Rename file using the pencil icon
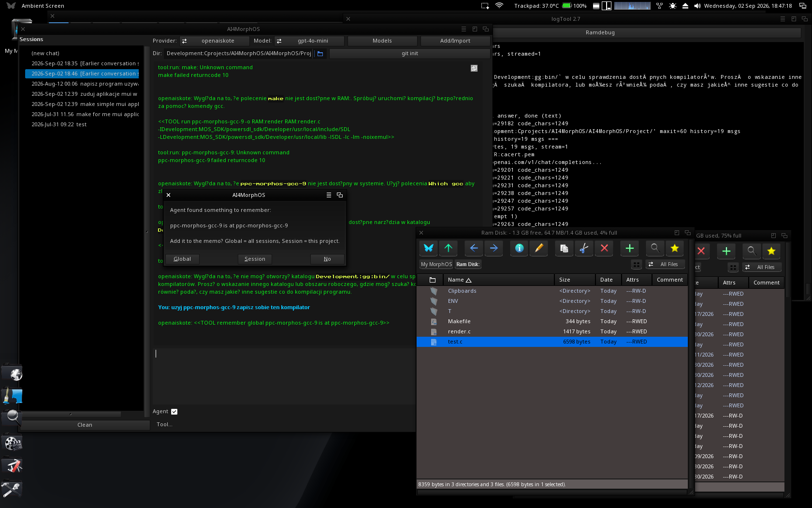The width and height of the screenshot is (812, 508). (x=539, y=248)
